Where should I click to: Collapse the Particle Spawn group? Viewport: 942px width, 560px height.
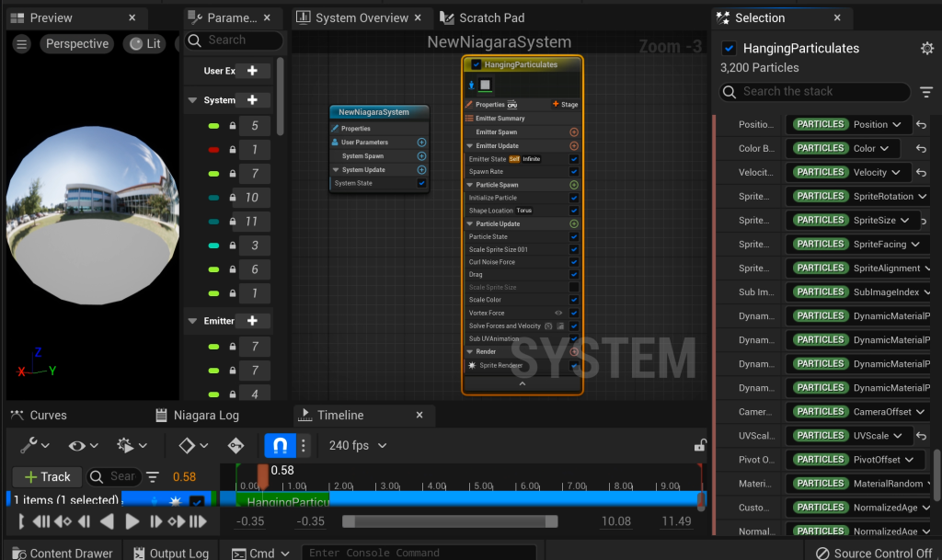pyautogui.click(x=470, y=185)
